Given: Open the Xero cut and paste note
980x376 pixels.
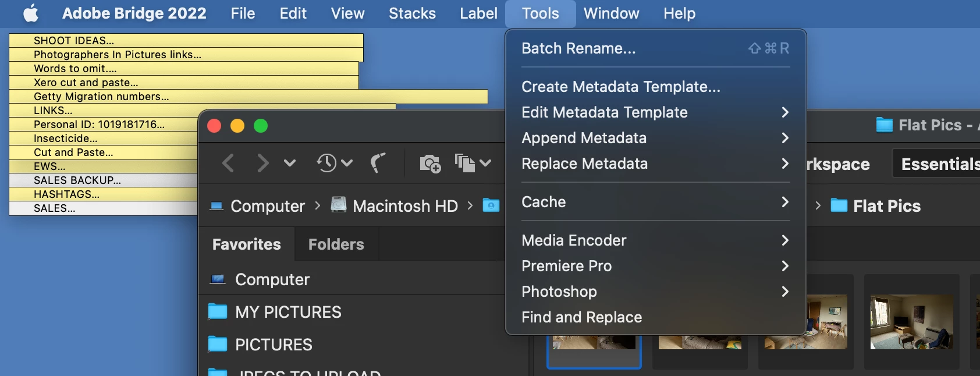Looking at the screenshot, I should 184,82.
